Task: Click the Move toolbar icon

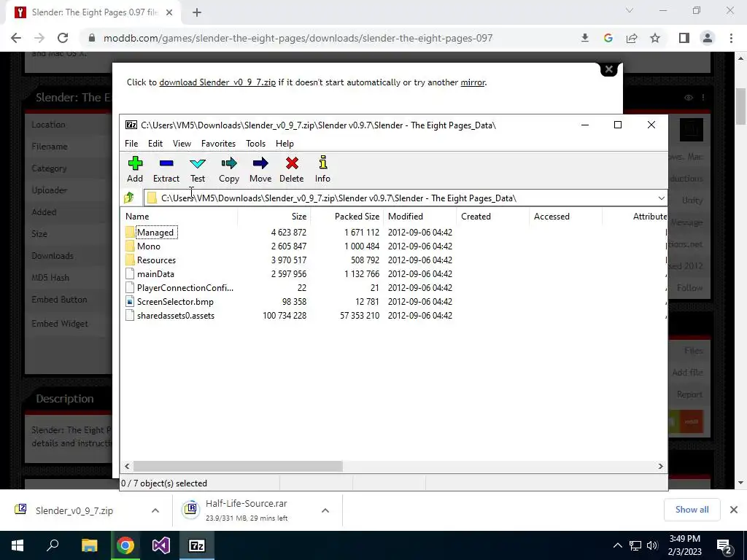Action: (260, 169)
